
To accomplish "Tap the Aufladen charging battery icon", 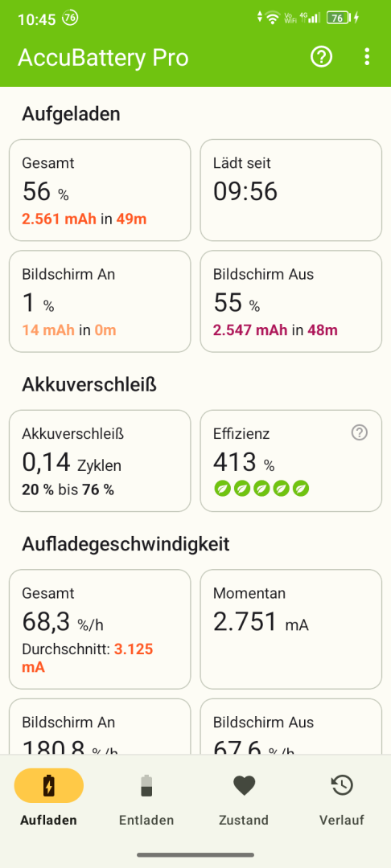I will [x=49, y=785].
